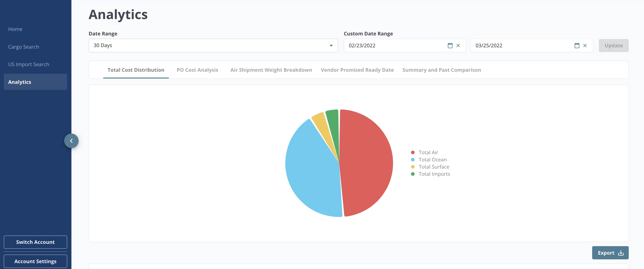Clear the end date 03/25/2022

585,46
